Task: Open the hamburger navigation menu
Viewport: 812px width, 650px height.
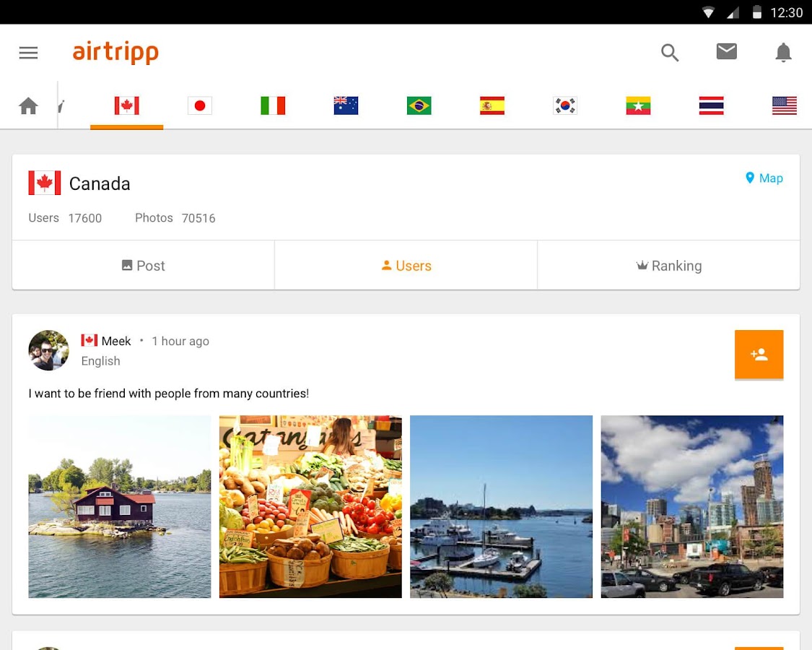Action: point(28,53)
